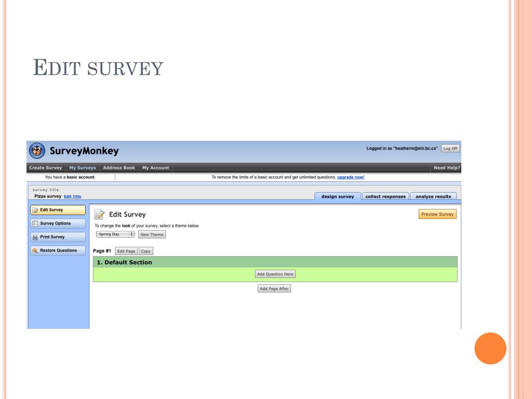532x399 pixels.
Task: Go to My Surveys menu item
Action: coord(83,168)
